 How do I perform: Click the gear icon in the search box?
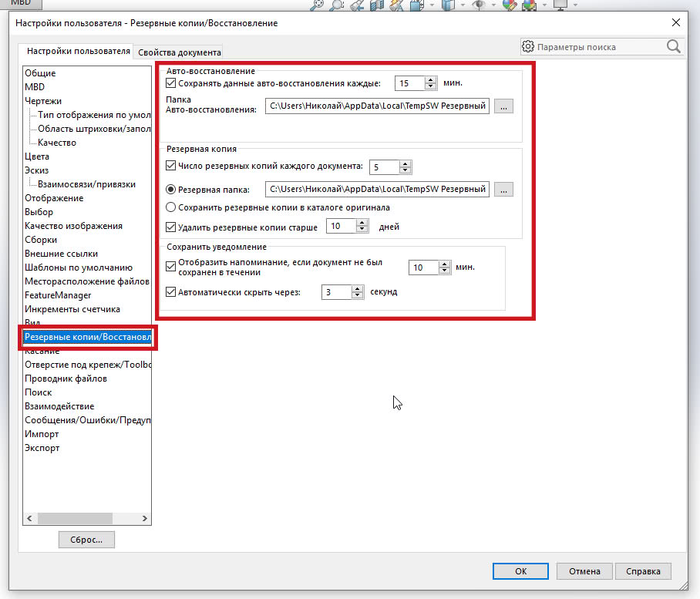(x=528, y=47)
